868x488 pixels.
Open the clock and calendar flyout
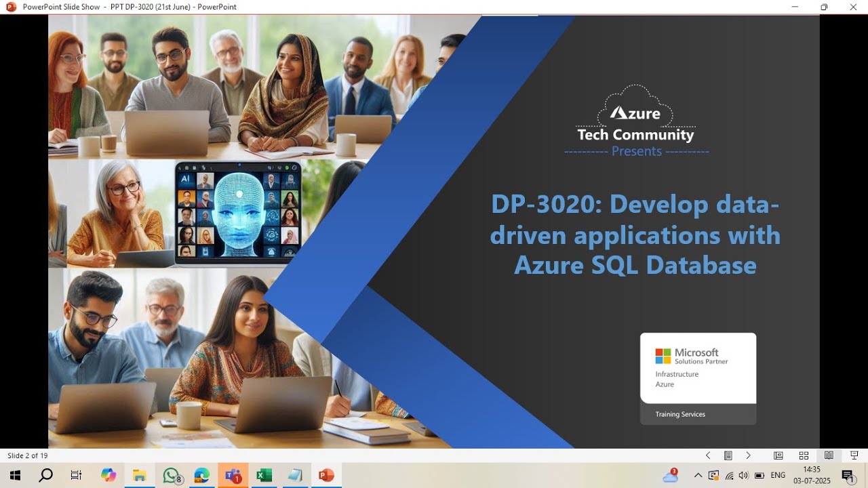point(812,475)
